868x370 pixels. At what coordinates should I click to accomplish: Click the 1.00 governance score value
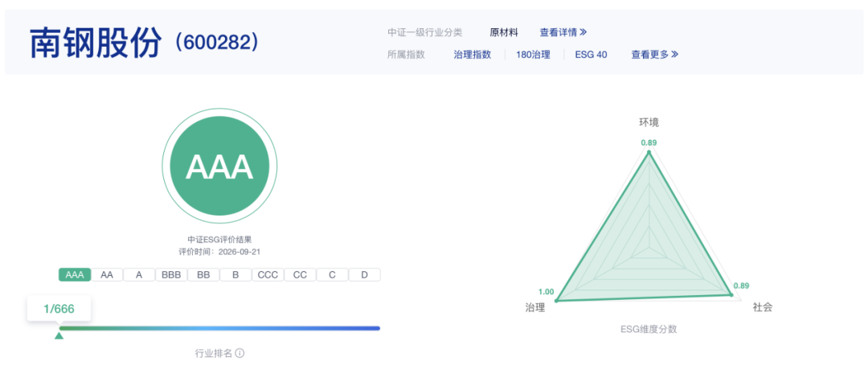tap(546, 292)
